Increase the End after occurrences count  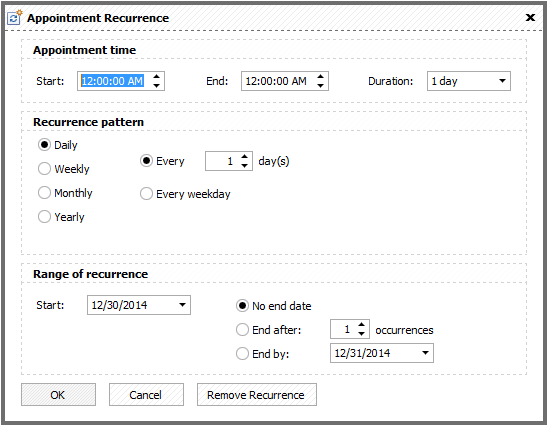pos(362,325)
